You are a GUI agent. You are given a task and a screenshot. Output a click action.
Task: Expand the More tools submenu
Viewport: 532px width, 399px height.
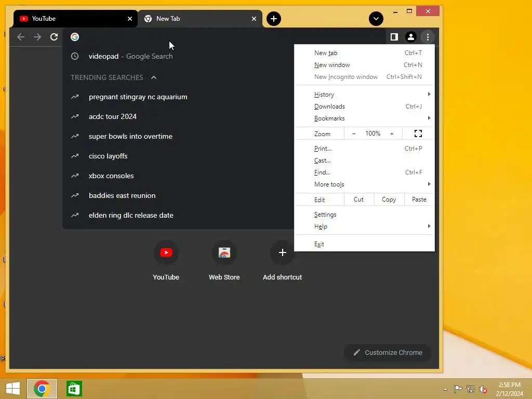pyautogui.click(x=364, y=184)
